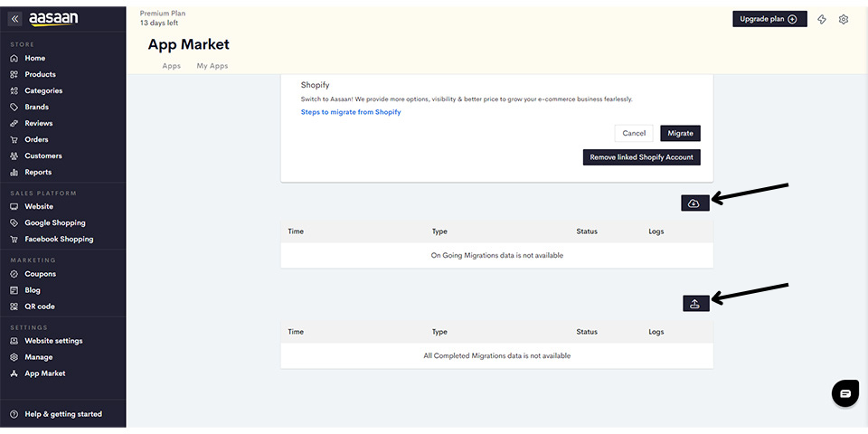This screenshot has height=434, width=868.
Task: Click the Coupons icon in sidebar
Action: click(14, 274)
